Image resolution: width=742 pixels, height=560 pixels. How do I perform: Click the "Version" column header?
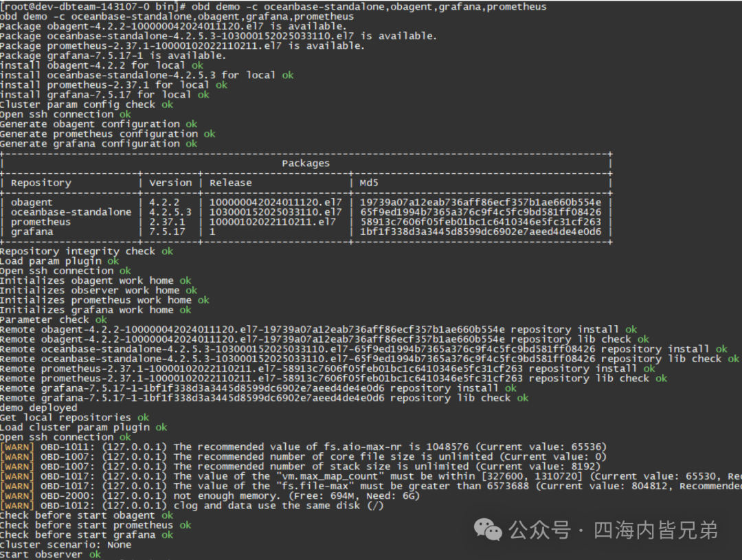tap(170, 183)
